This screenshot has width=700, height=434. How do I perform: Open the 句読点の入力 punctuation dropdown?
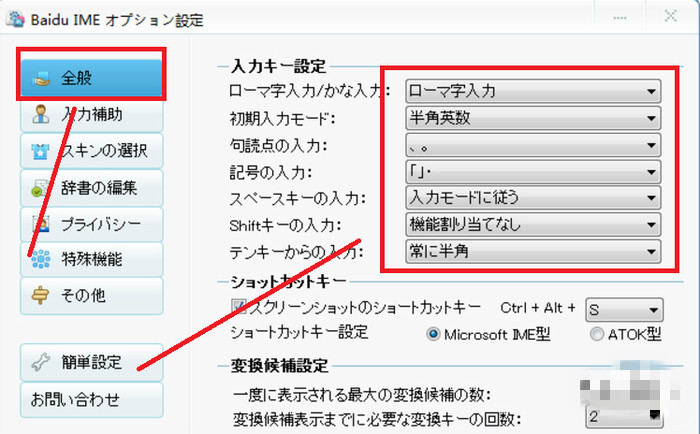533,145
